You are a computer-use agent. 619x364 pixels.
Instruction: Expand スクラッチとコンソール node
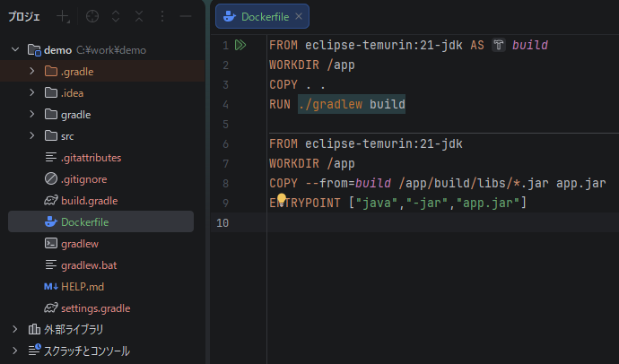coord(14,351)
